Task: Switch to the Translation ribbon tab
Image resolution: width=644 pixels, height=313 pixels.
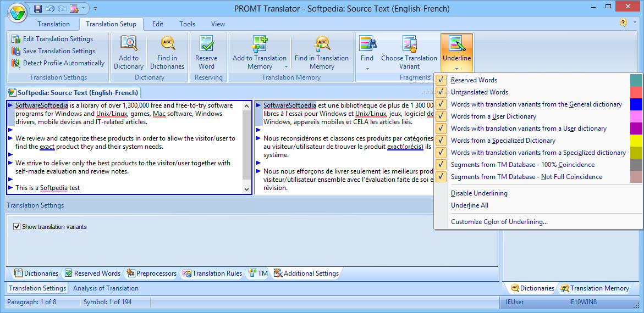Action: point(54,24)
